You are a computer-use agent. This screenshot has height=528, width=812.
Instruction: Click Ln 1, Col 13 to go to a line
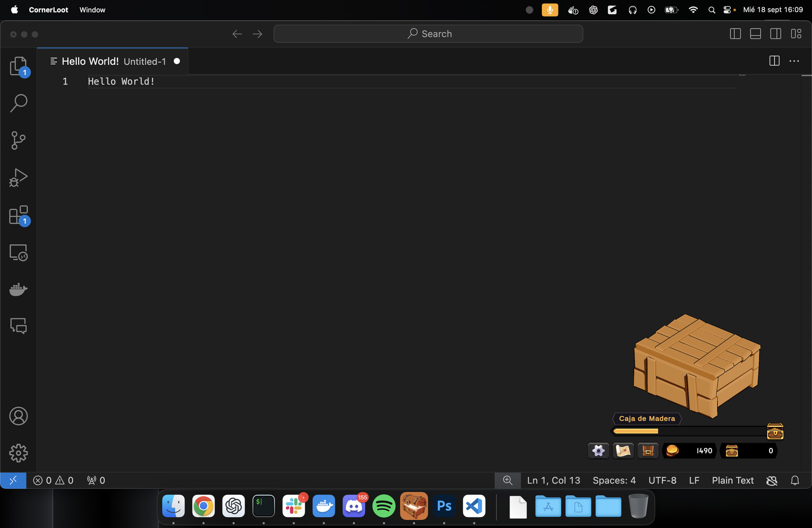tap(554, 480)
